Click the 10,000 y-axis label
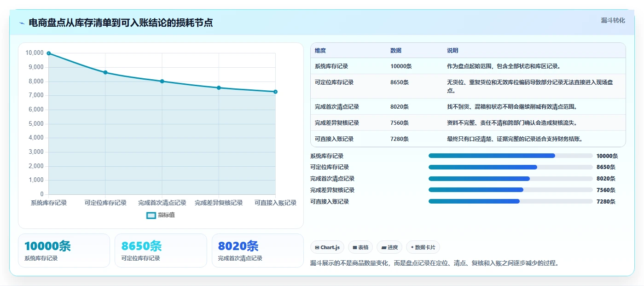Screen dimensions: 644x286 35,53
